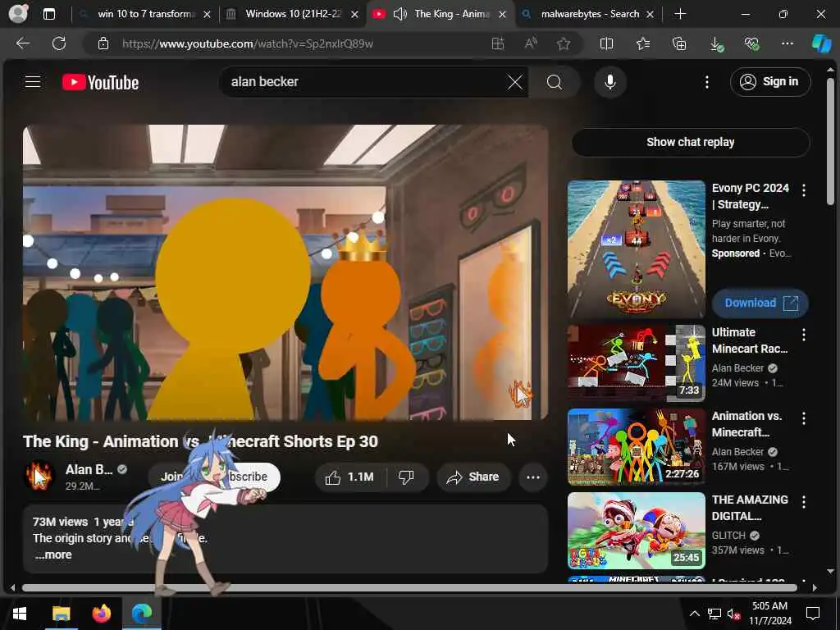The image size is (840, 630).
Task: View site information lock icon
Action: point(103,43)
